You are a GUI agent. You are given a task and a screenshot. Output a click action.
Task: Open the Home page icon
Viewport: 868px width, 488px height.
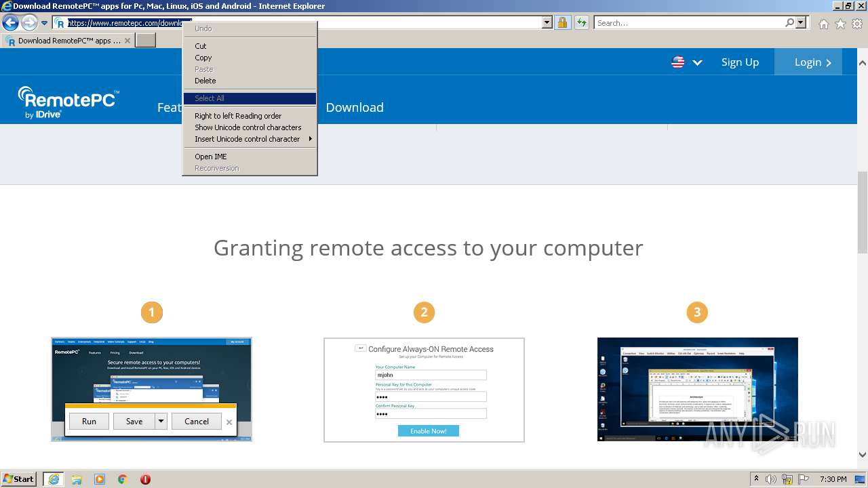point(823,24)
